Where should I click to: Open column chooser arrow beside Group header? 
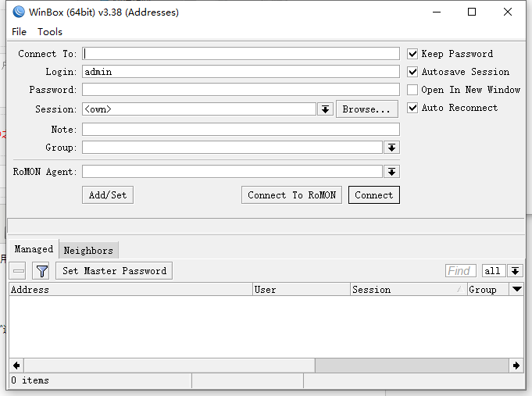click(516, 289)
